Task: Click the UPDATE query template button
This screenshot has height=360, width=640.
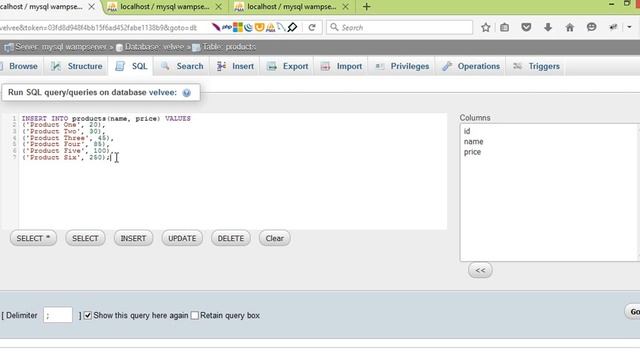Action: pyautogui.click(x=182, y=238)
